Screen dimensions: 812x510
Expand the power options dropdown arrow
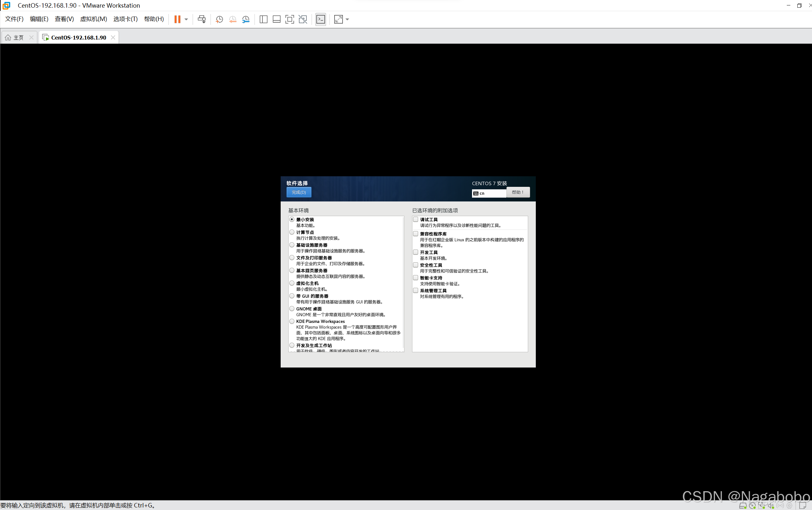186,19
